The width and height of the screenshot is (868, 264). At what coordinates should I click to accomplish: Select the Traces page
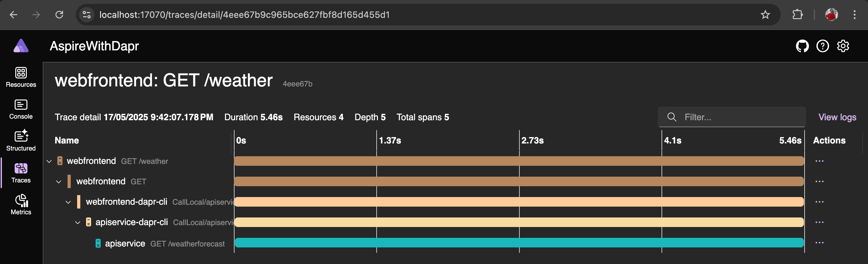(21, 173)
